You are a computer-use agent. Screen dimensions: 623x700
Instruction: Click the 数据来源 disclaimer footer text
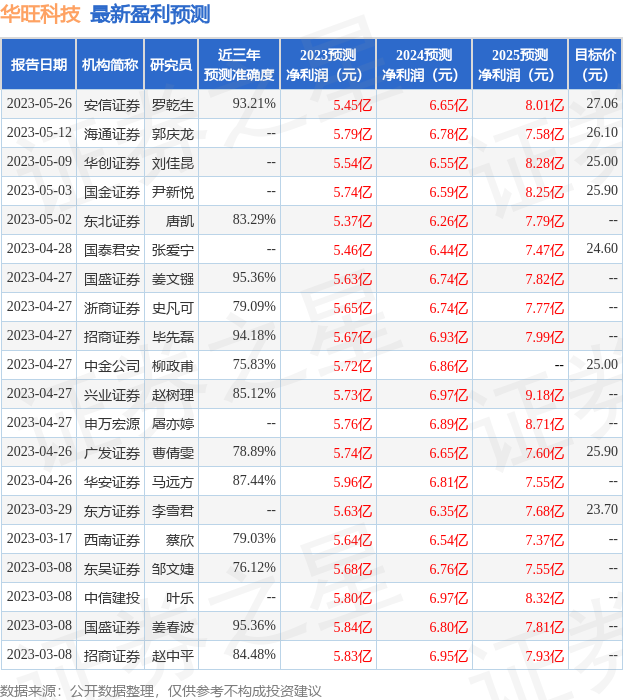161,691
